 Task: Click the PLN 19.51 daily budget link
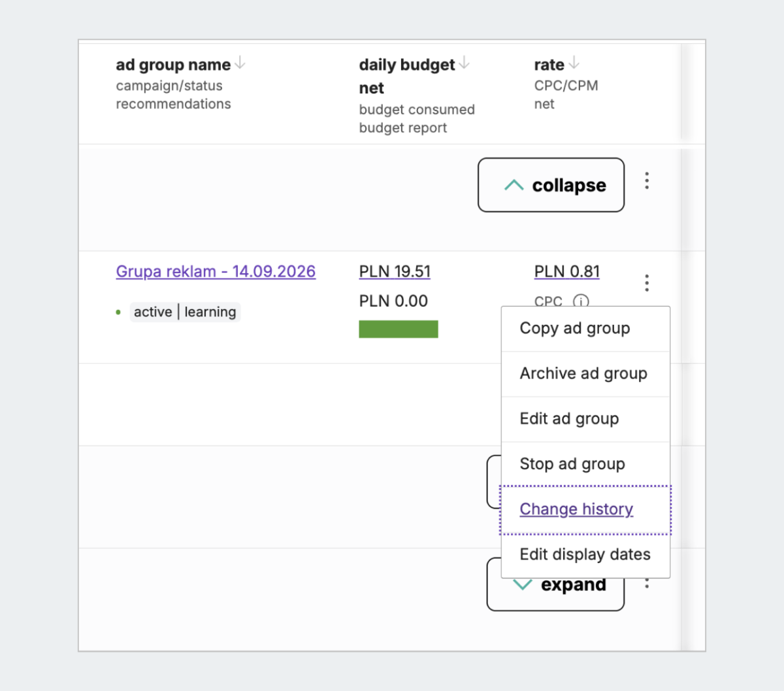point(395,272)
